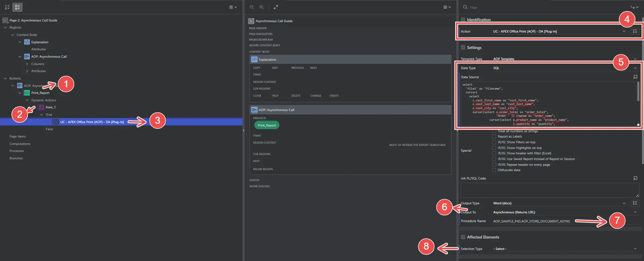Select the AOP: Asynchronous Call report icon under Content Body

pyautogui.click(x=27, y=56)
